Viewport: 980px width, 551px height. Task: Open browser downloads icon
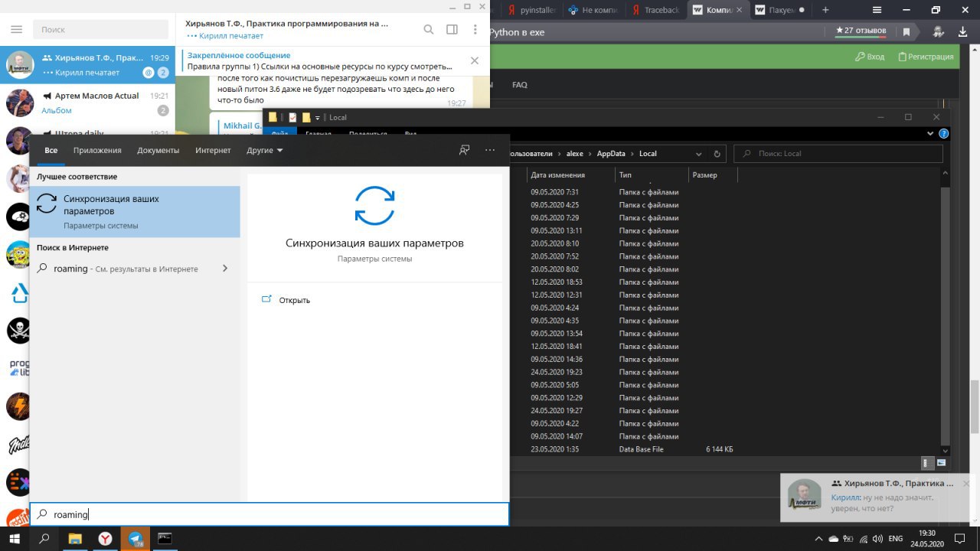pyautogui.click(x=962, y=31)
